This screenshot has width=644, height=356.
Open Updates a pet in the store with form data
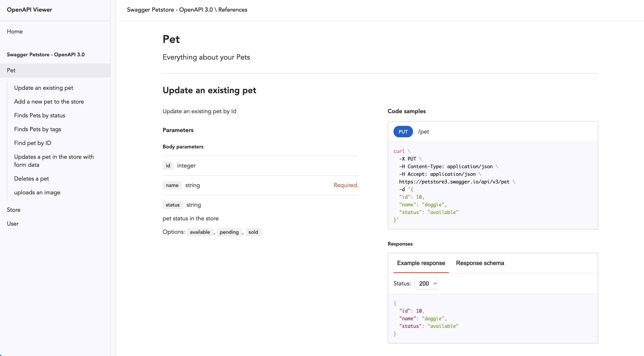[x=54, y=161]
